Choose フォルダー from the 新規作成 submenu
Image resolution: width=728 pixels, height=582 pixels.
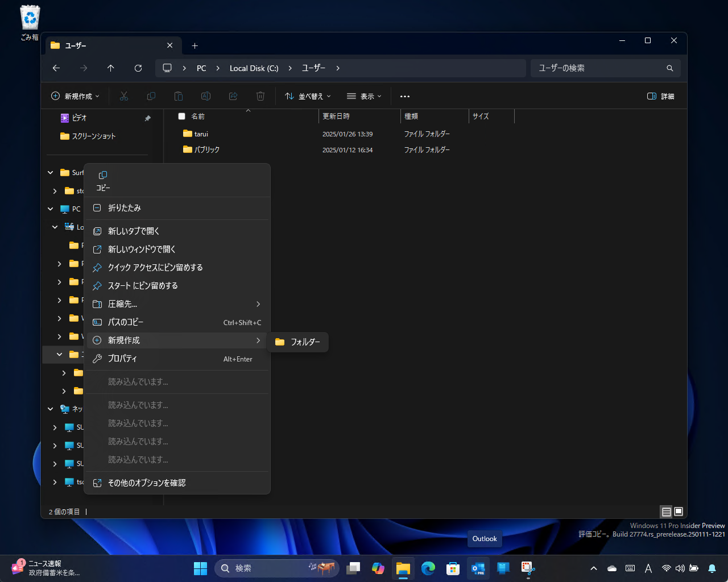tap(297, 342)
